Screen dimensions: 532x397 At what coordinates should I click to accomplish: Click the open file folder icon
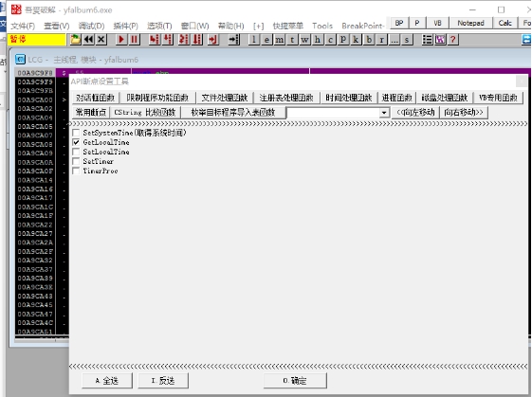tap(75, 40)
